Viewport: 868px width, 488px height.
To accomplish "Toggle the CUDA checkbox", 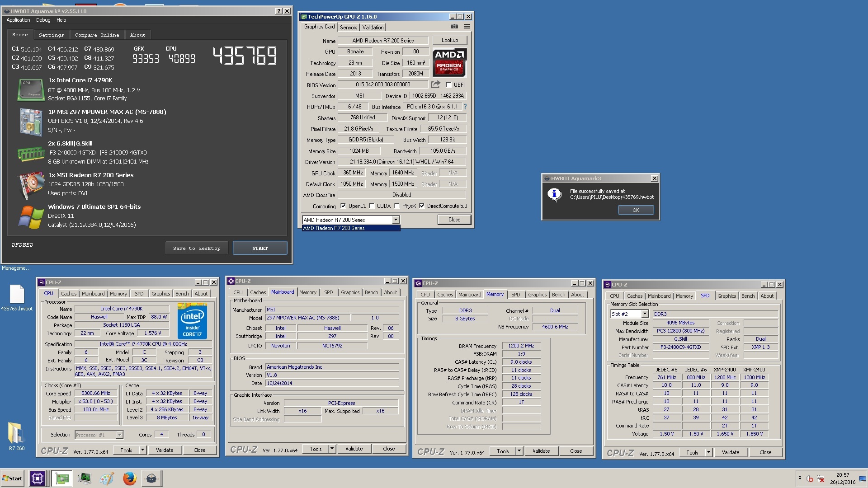I will click(372, 206).
